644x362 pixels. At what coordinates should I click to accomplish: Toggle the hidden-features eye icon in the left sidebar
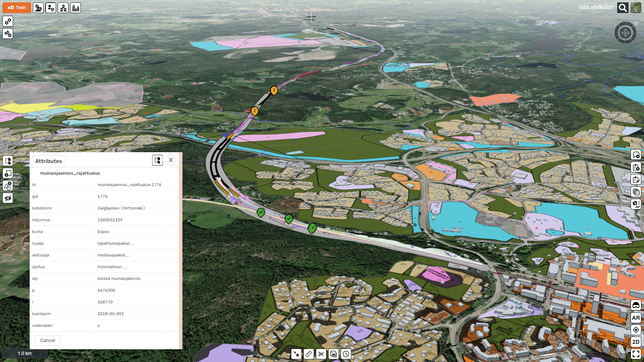click(8, 198)
